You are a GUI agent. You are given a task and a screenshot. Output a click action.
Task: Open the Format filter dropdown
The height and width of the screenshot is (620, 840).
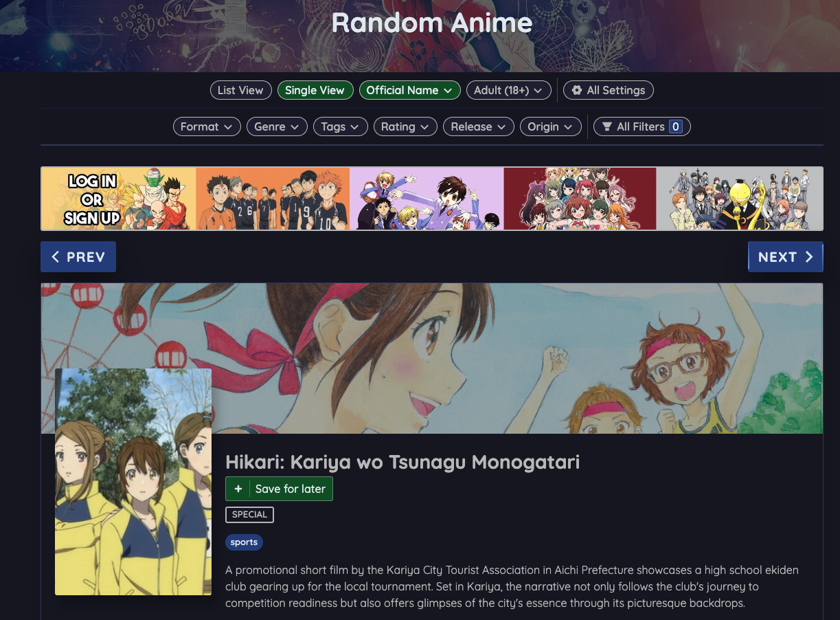pyautogui.click(x=207, y=126)
